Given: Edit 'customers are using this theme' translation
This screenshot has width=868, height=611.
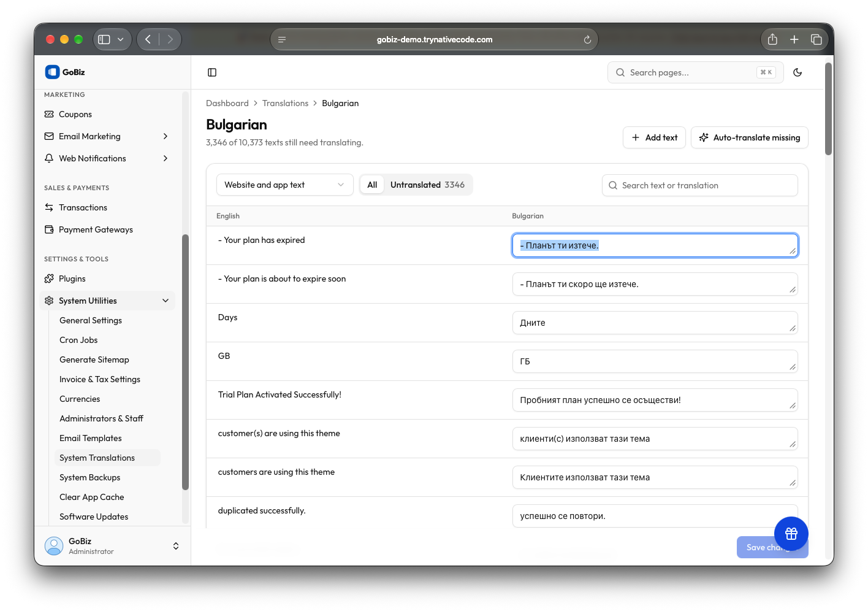Looking at the screenshot, I should coord(655,477).
